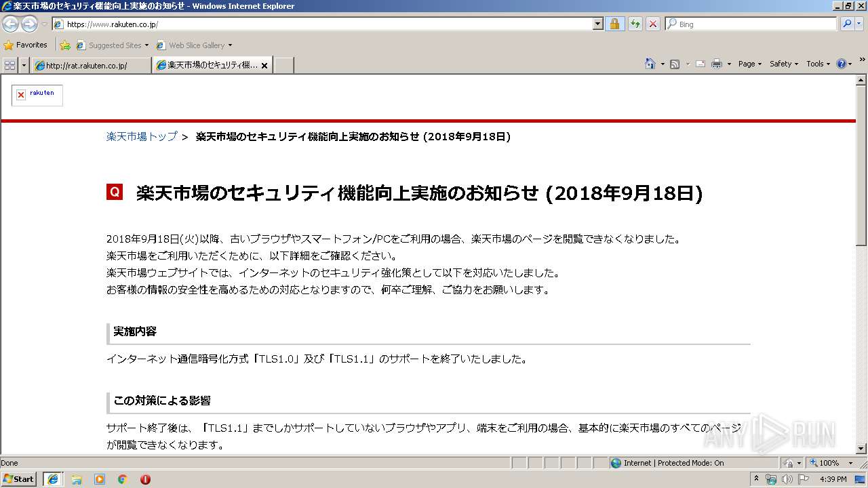Expand the Web Slice Gallery dropdown arrow
The height and width of the screenshot is (488, 868).
click(x=230, y=45)
